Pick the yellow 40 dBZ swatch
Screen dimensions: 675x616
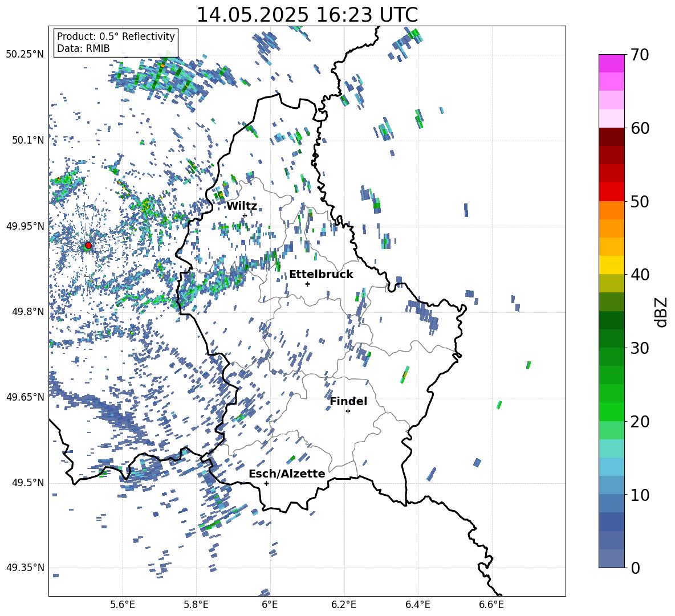tap(612, 265)
